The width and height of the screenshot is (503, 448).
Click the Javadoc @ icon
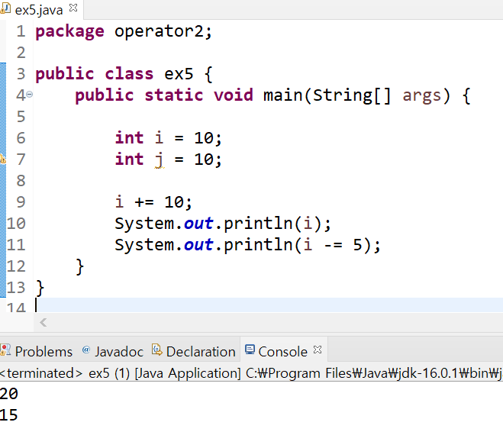pos(85,350)
